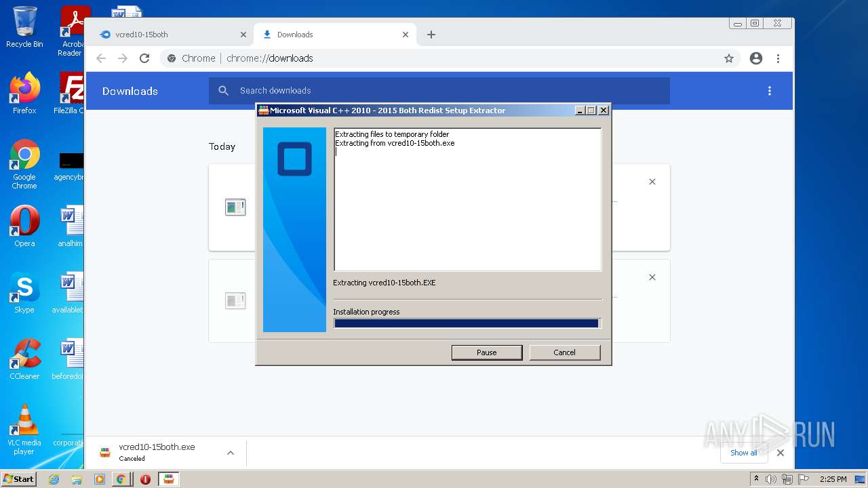This screenshot has height=488, width=868.
Task: Open Chrome's three-dot customize menu
Action: pyautogui.click(x=778, y=58)
